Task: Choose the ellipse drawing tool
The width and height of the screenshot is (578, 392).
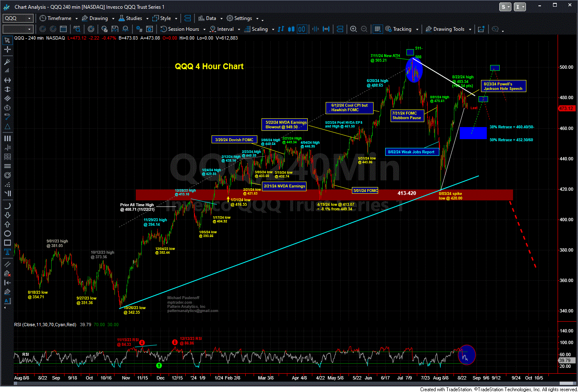Action: 7,233
